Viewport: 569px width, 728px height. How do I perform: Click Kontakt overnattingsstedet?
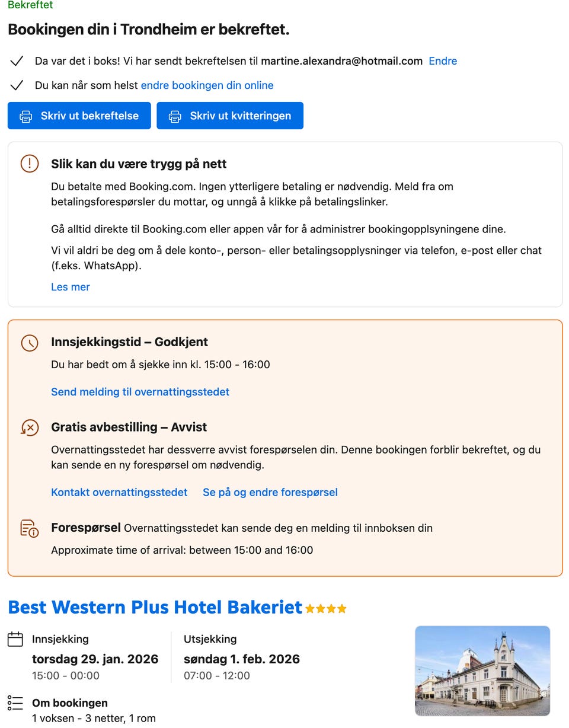[x=119, y=492]
